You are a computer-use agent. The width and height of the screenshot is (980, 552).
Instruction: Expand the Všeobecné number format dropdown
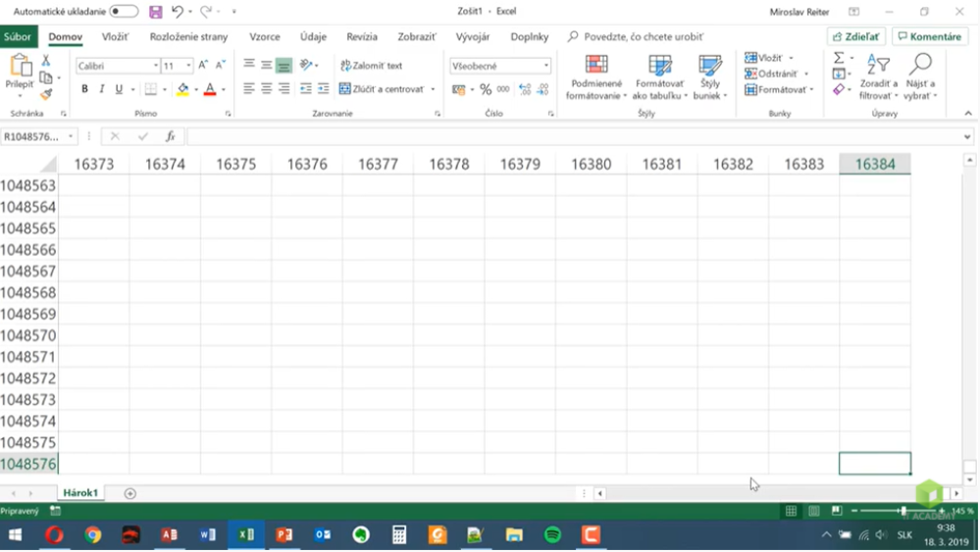[x=546, y=66]
